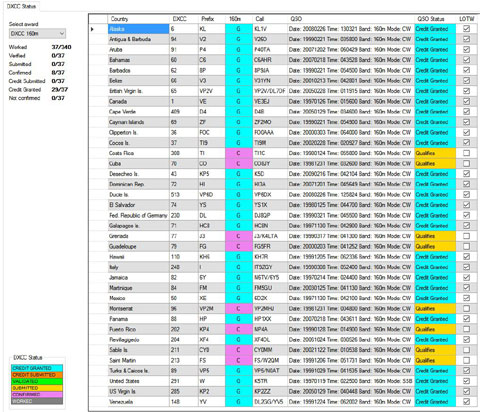Click the Credit Granted 29/37 statistic

[38, 90]
